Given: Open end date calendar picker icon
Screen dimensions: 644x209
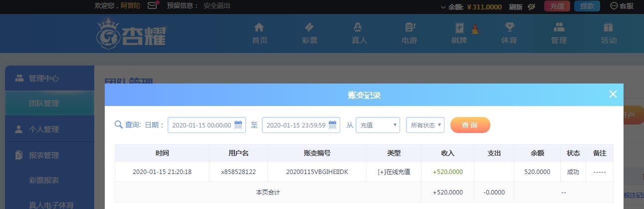Looking at the screenshot, I should click(333, 125).
